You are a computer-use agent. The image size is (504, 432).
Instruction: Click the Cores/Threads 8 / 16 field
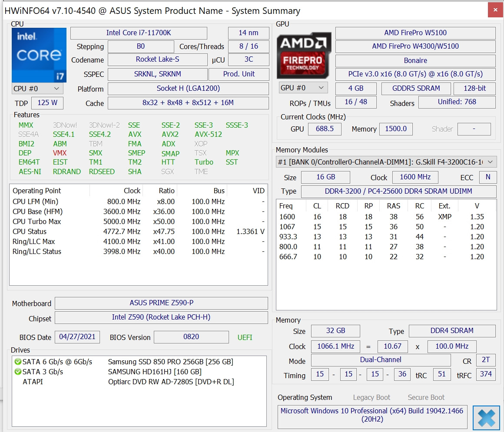click(249, 46)
